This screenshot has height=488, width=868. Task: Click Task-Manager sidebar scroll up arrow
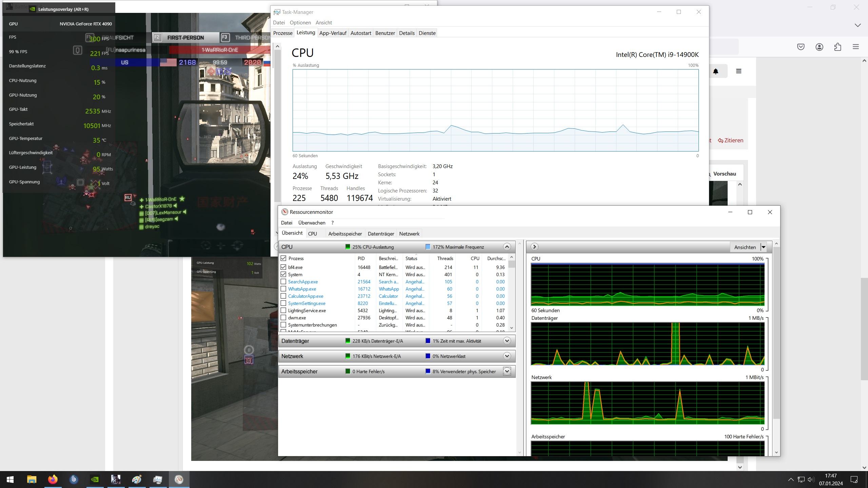pyautogui.click(x=277, y=46)
